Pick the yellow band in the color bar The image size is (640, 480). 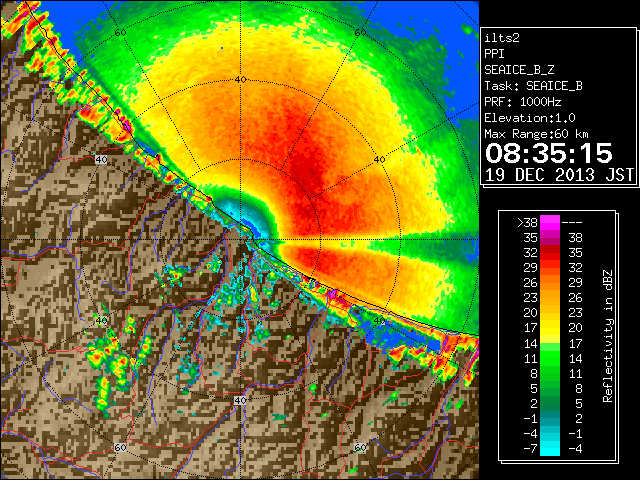point(550,331)
